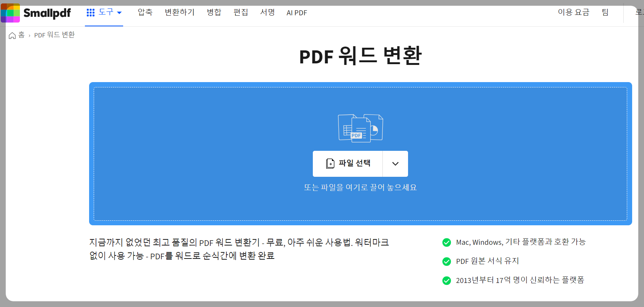Click the green check beside Mac, Windows text
Screen dimensions: 644x307
[x=446, y=242]
